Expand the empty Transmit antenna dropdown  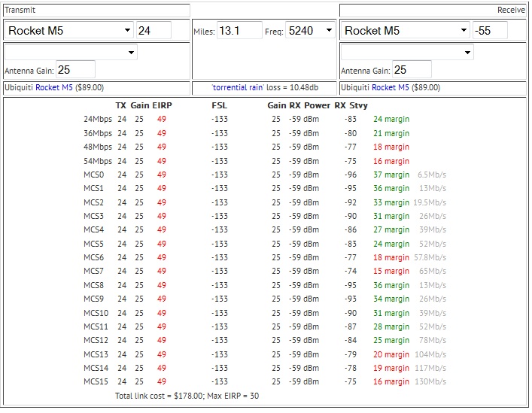click(71, 53)
